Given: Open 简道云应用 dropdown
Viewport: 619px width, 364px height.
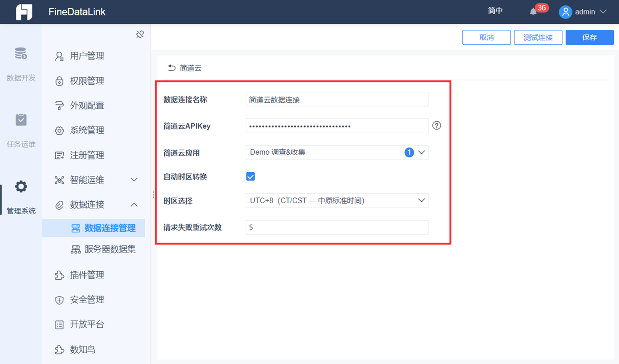Looking at the screenshot, I should click(x=337, y=152).
